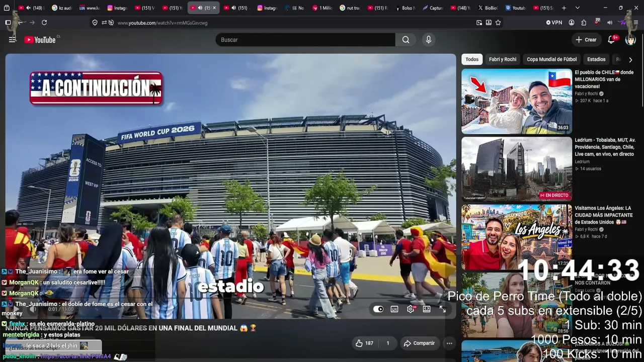Switch to the BioBio X tab
This screenshot has width=644, height=362.
tap(487, 8)
